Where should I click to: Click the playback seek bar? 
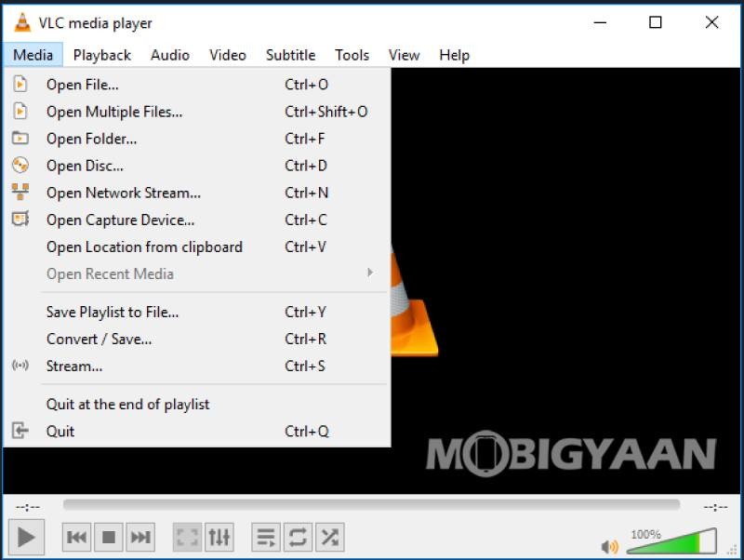(371, 504)
